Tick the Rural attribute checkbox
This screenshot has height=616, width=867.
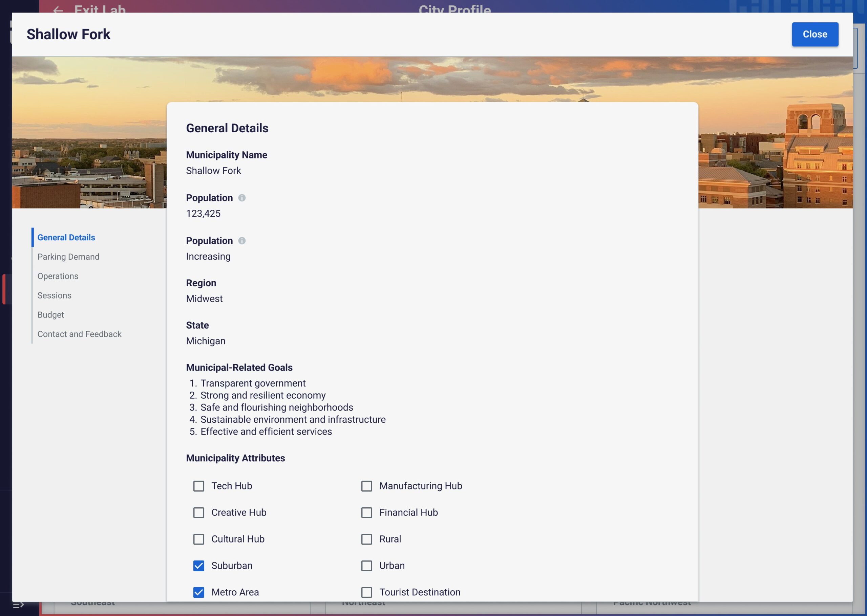coord(366,539)
